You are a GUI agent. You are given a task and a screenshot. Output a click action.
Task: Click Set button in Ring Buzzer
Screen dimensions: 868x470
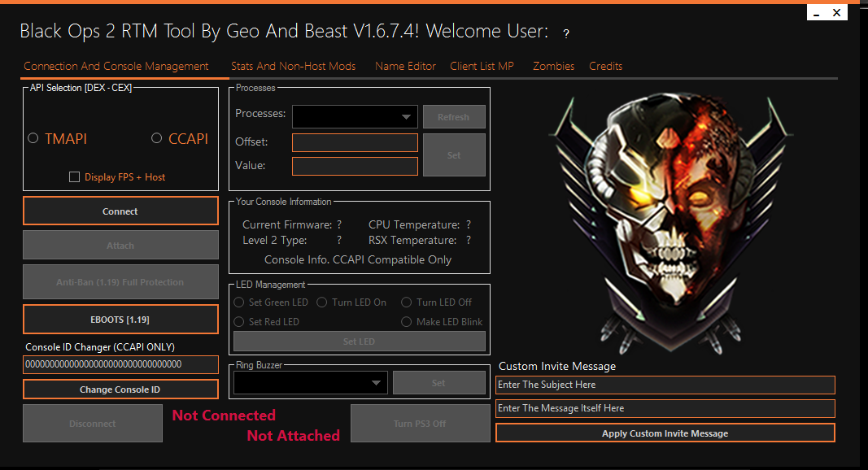coord(439,382)
